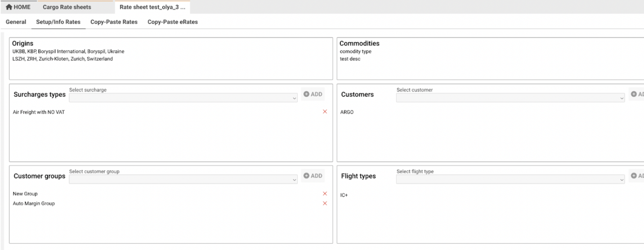The width and height of the screenshot is (644, 250).
Task: Switch to Cargo Rate sheets tab
Action: 67,7
